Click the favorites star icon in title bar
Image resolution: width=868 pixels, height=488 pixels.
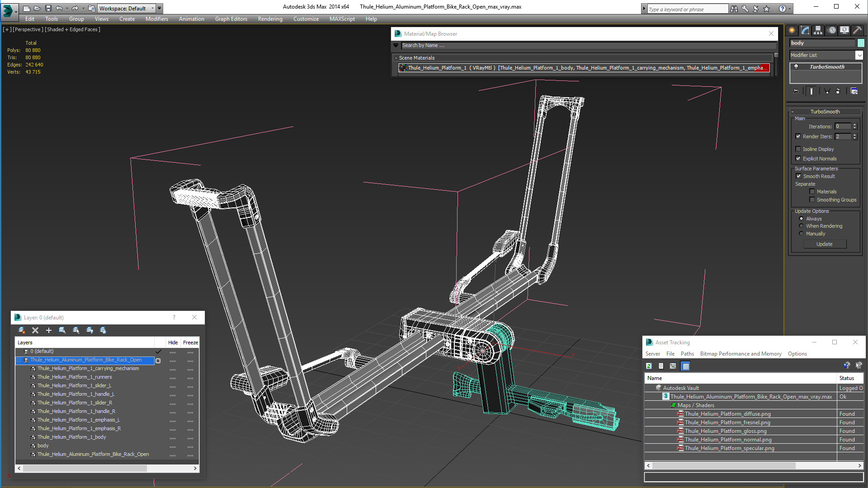(766, 9)
